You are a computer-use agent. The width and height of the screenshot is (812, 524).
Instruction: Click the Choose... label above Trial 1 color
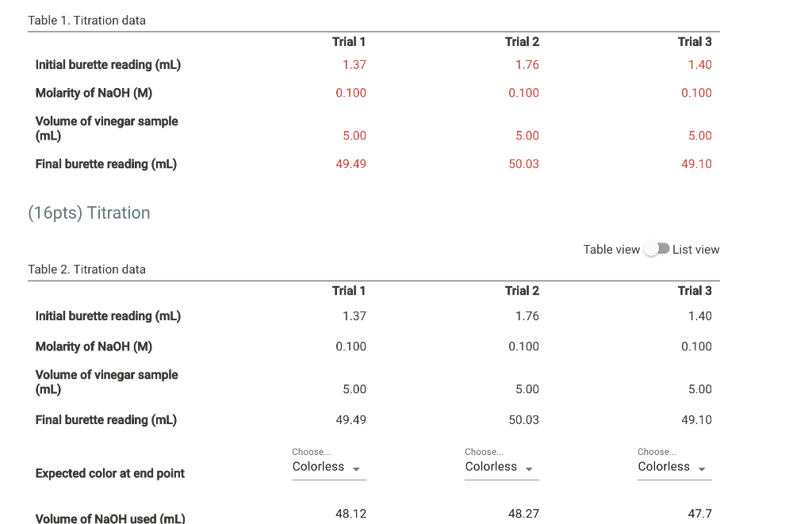311,451
